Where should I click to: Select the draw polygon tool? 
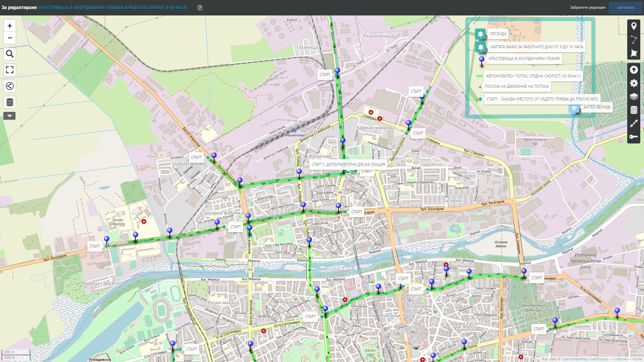click(x=634, y=53)
